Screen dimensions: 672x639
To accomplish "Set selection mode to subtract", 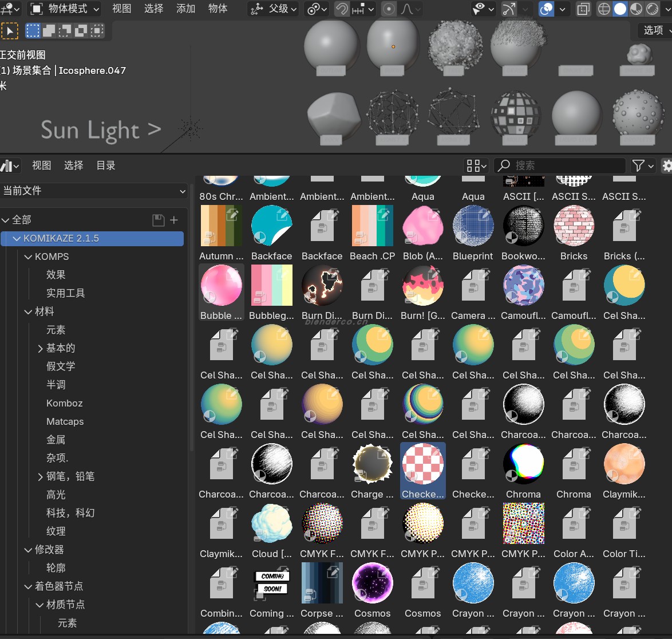I will point(65,30).
